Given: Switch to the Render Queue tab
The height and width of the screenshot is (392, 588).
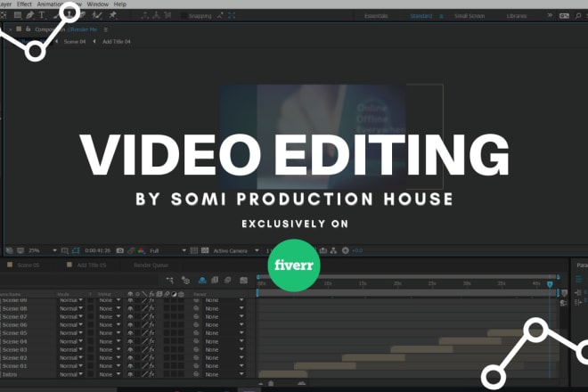Looking at the screenshot, I should (x=151, y=265).
